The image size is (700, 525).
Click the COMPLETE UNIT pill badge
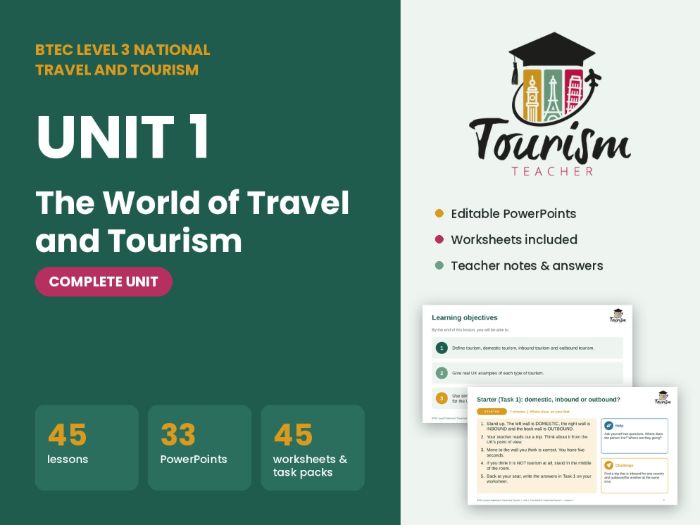[104, 282]
